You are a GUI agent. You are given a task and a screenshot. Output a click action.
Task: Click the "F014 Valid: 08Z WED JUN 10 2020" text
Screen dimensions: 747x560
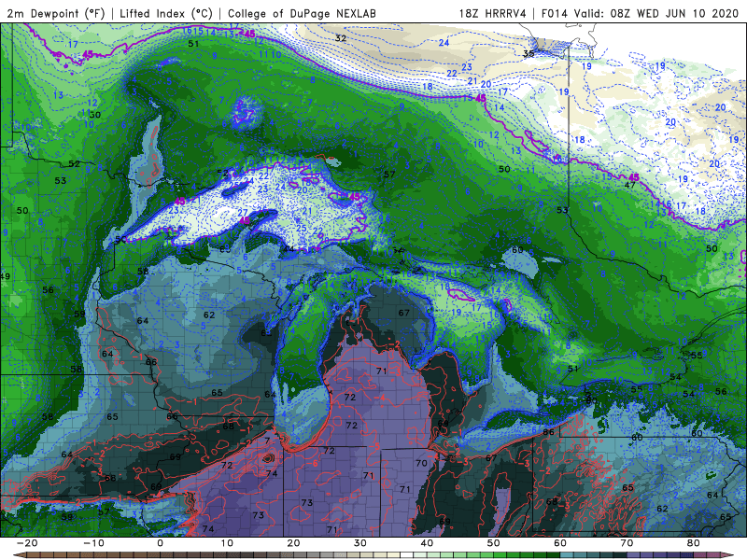click(x=640, y=13)
